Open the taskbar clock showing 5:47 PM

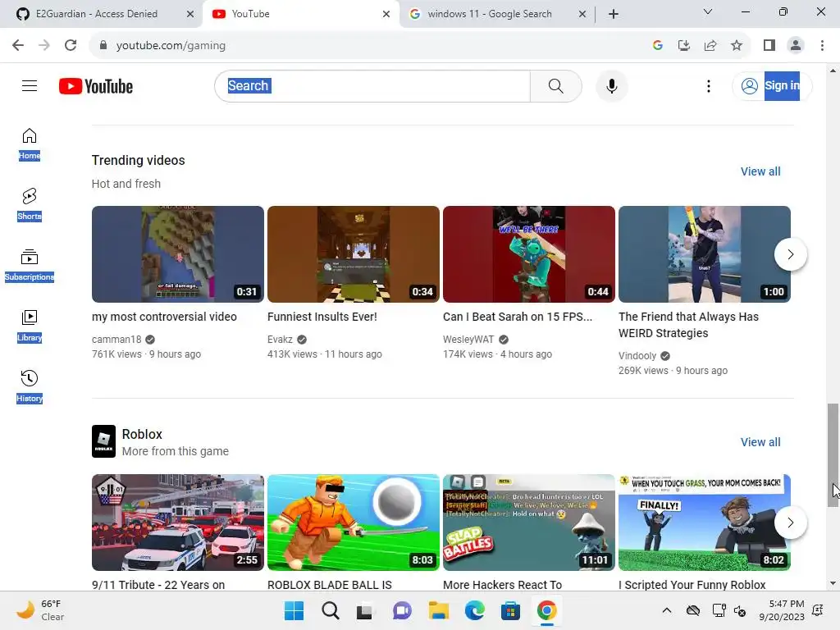click(x=782, y=610)
